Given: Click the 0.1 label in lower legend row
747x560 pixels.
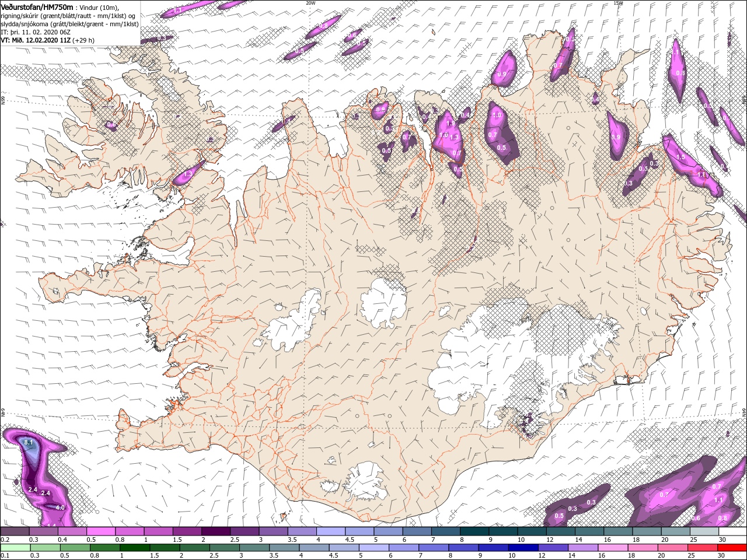Looking at the screenshot, I should tap(5, 555).
